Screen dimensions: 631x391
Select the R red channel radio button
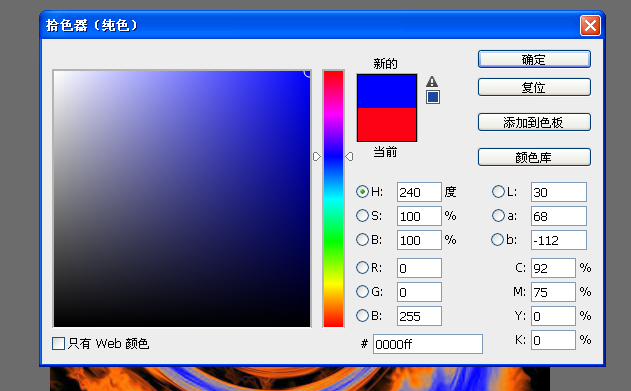[362, 268]
